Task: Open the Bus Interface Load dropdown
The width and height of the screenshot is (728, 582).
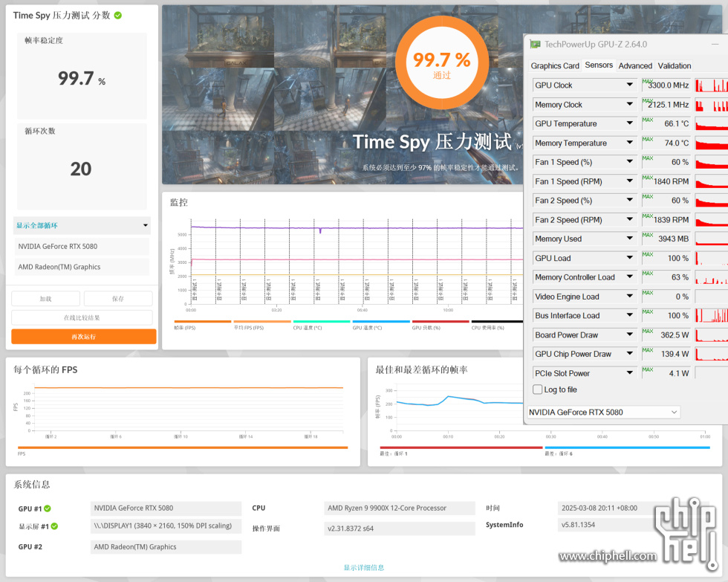Action: click(630, 315)
